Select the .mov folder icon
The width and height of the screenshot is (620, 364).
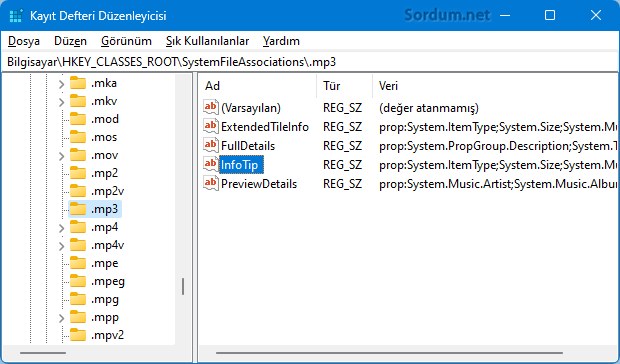coord(78,155)
